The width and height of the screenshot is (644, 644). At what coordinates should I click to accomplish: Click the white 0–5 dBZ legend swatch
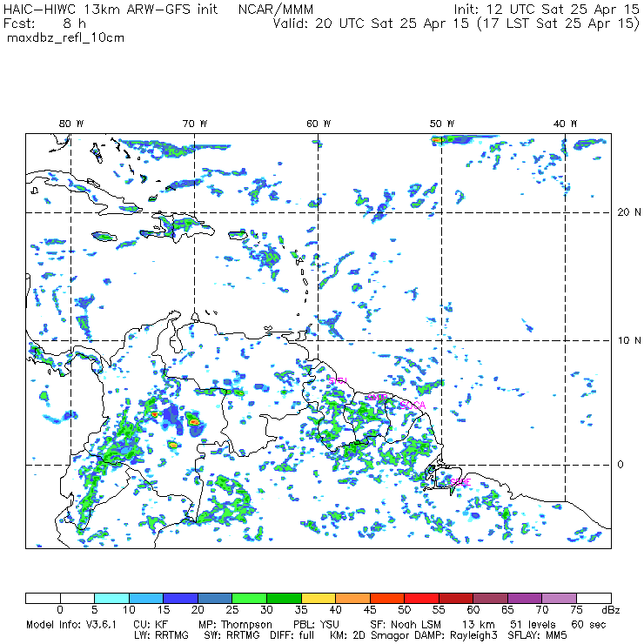click(77, 598)
